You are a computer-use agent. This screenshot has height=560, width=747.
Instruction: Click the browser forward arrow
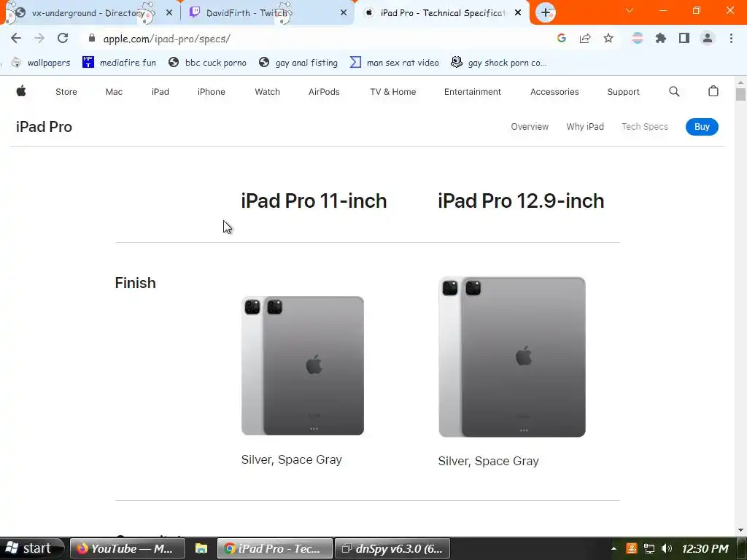[x=39, y=39]
